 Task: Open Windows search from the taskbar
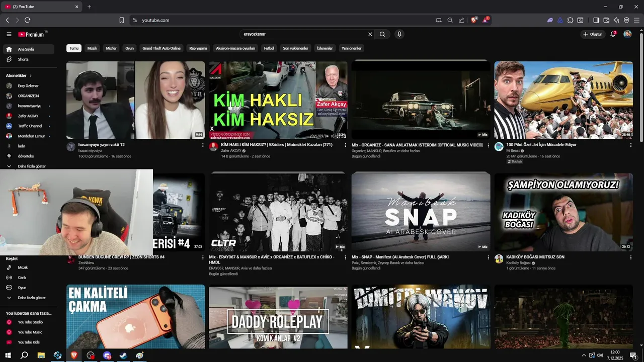point(24,355)
